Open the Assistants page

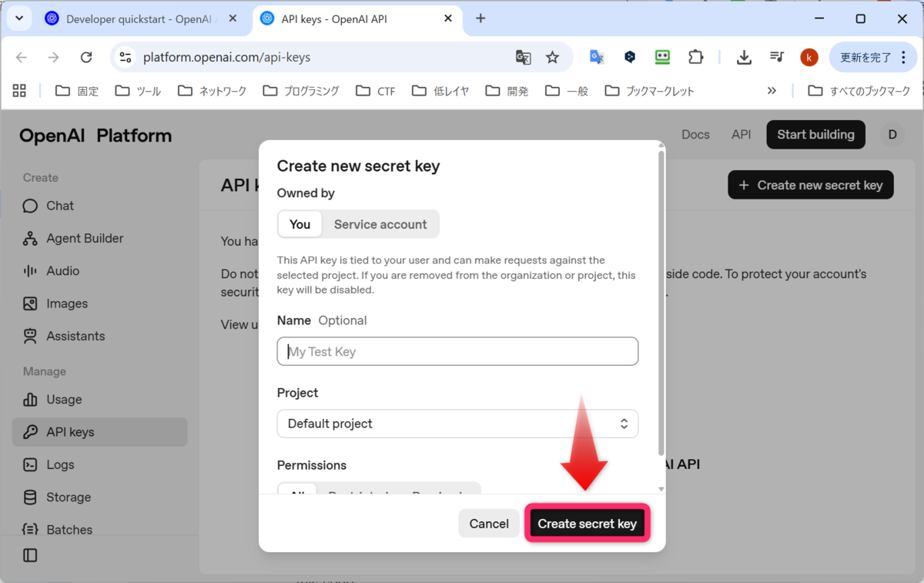click(x=75, y=336)
